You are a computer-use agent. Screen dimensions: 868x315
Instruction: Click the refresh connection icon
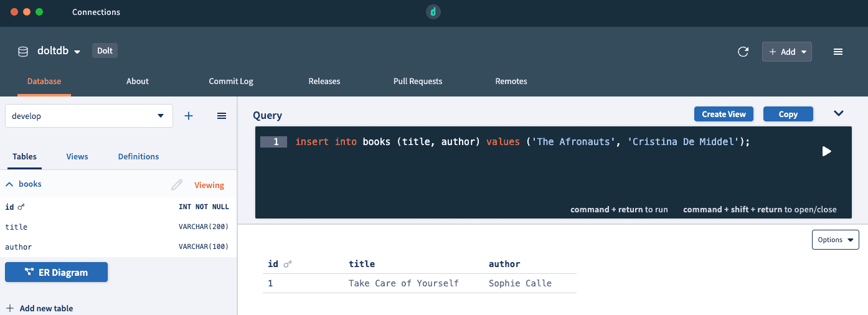(x=743, y=52)
